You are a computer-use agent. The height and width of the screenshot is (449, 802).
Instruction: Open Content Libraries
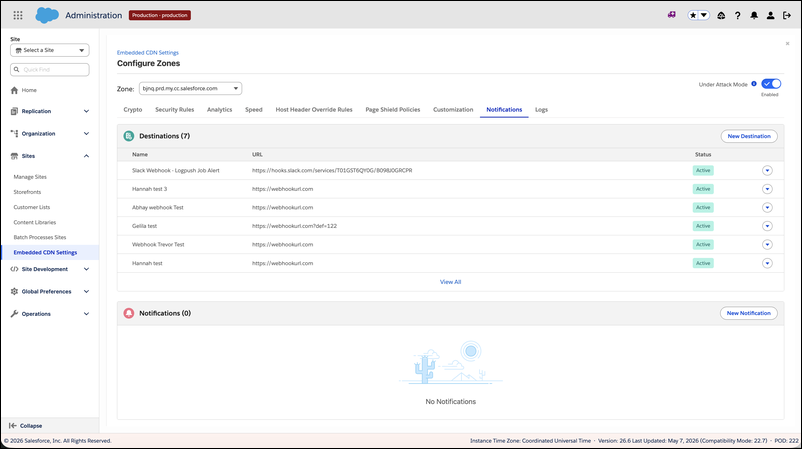click(x=35, y=222)
